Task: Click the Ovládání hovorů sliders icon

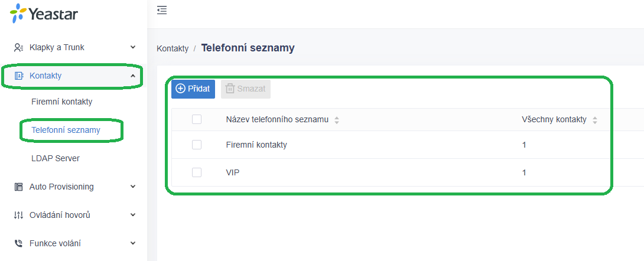Action: [18, 215]
